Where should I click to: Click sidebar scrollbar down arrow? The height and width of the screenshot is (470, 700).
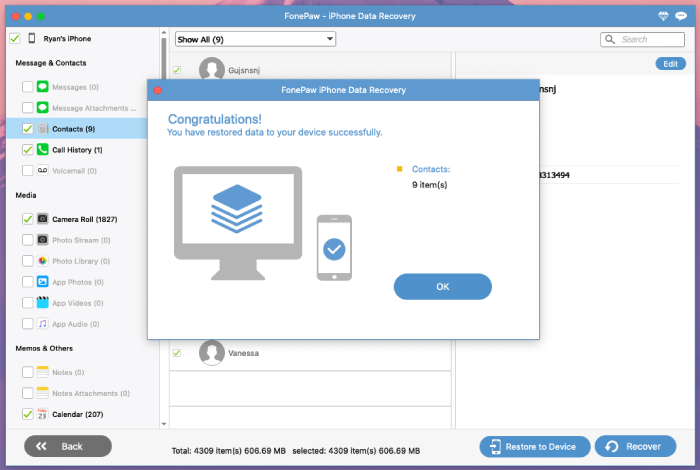tap(164, 424)
